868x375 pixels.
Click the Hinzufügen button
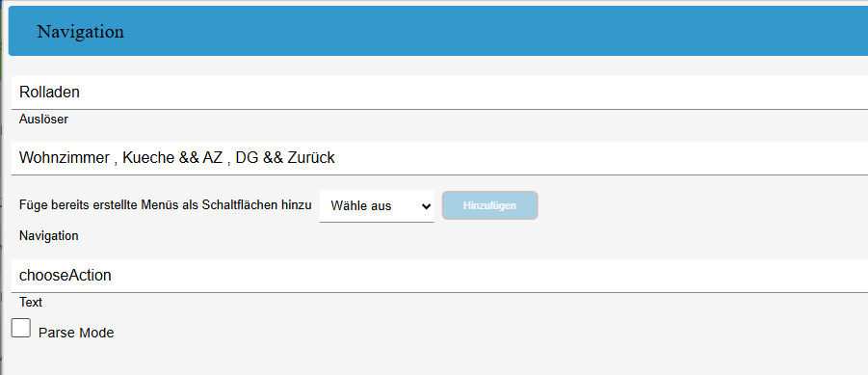(489, 205)
